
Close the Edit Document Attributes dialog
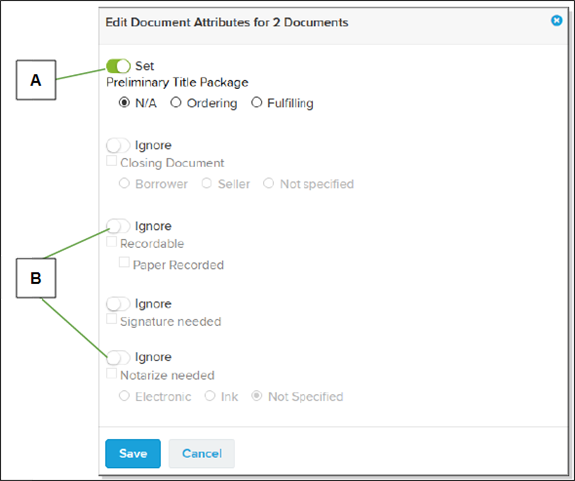pos(556,21)
